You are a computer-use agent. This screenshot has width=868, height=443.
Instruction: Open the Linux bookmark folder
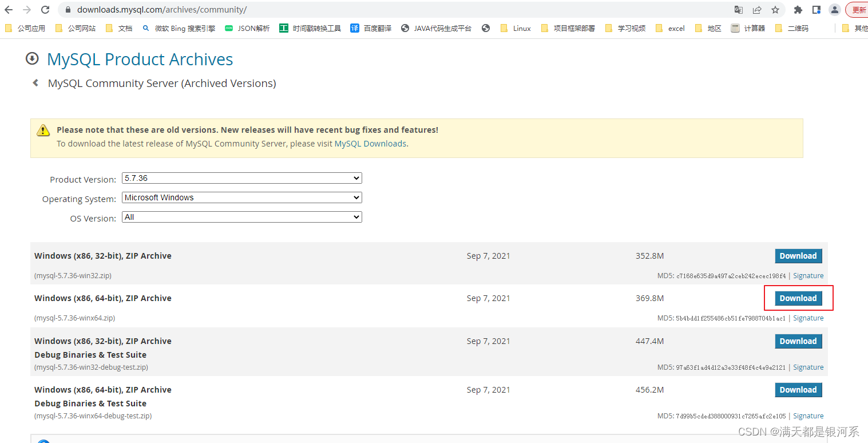516,28
